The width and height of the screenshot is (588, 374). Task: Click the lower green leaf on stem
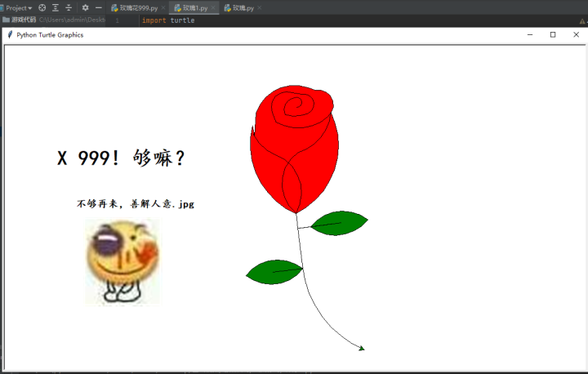(x=274, y=272)
